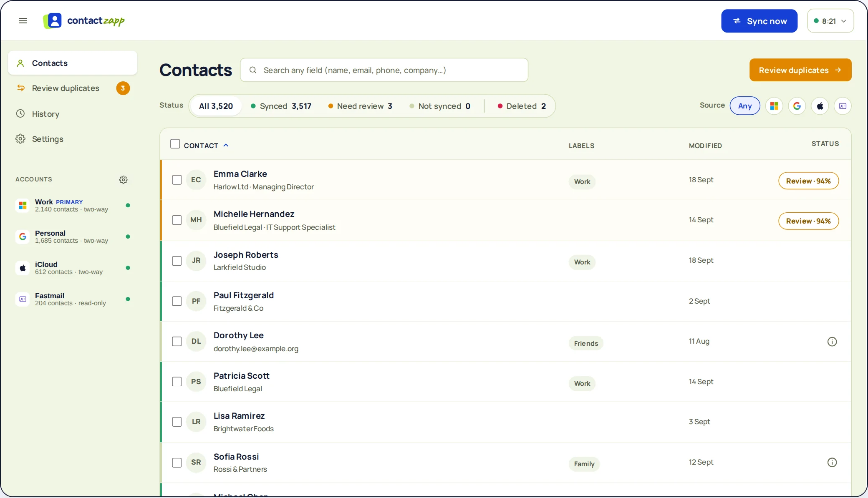Click the duplicates badge showing 3

tap(123, 88)
